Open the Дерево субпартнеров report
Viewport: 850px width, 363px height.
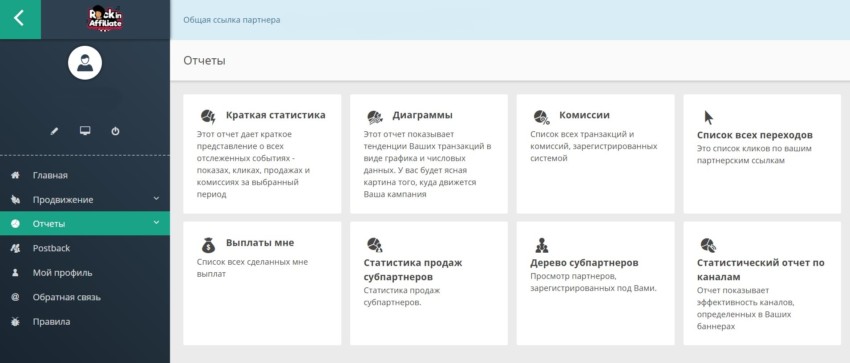(x=584, y=263)
